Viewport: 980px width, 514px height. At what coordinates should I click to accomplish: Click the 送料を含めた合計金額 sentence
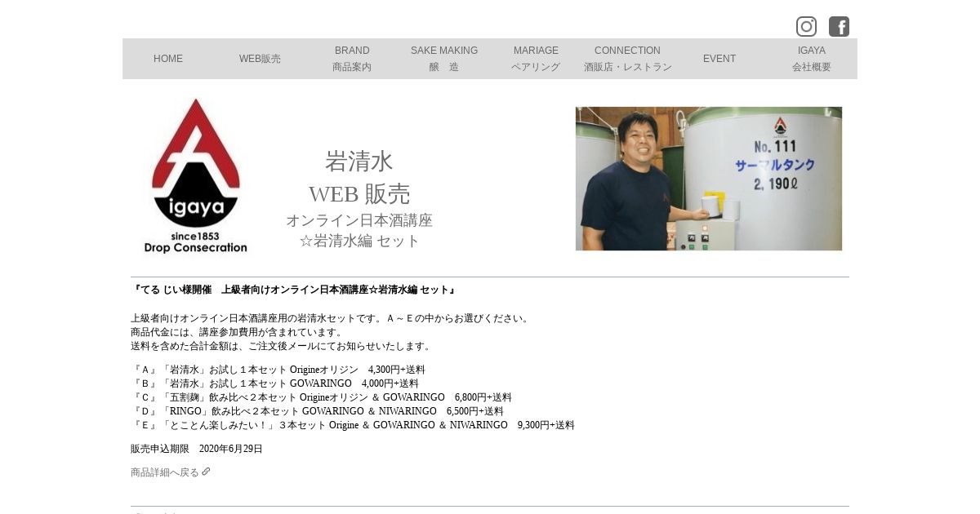283,346
